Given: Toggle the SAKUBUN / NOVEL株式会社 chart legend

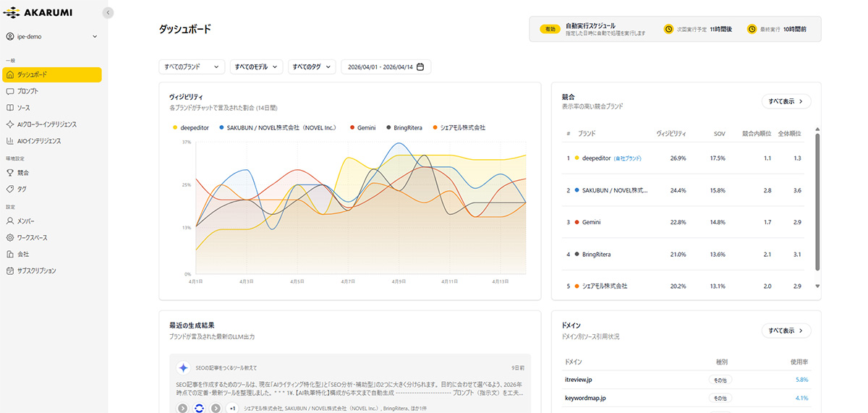Looking at the screenshot, I should coord(278,127).
